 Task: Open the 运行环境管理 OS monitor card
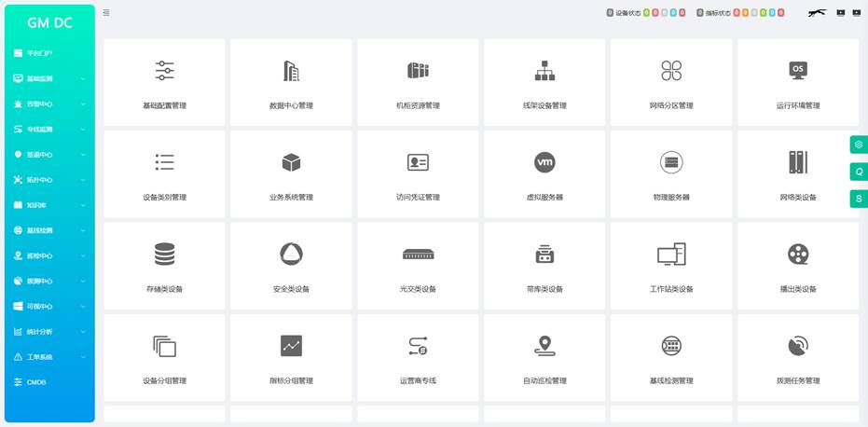(x=798, y=83)
